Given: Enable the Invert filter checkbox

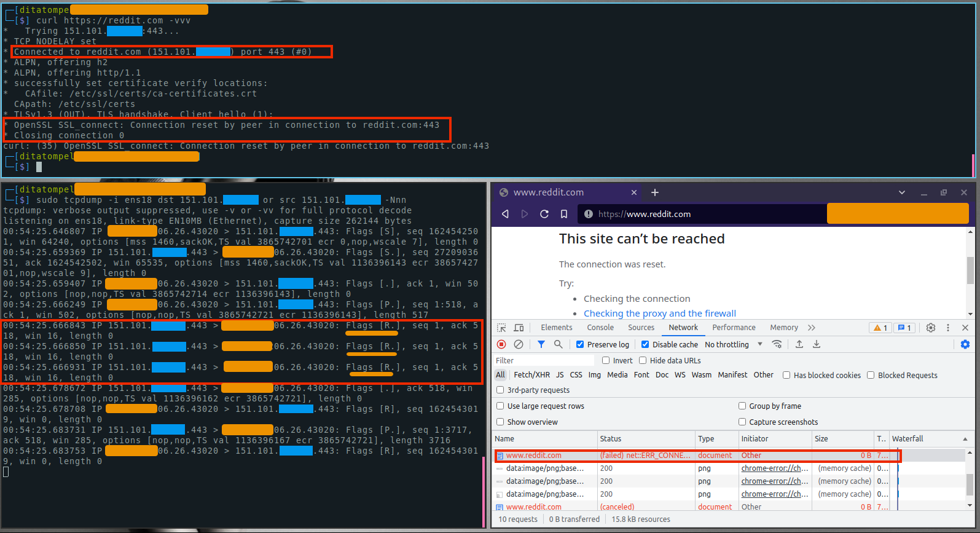Looking at the screenshot, I should [606, 360].
